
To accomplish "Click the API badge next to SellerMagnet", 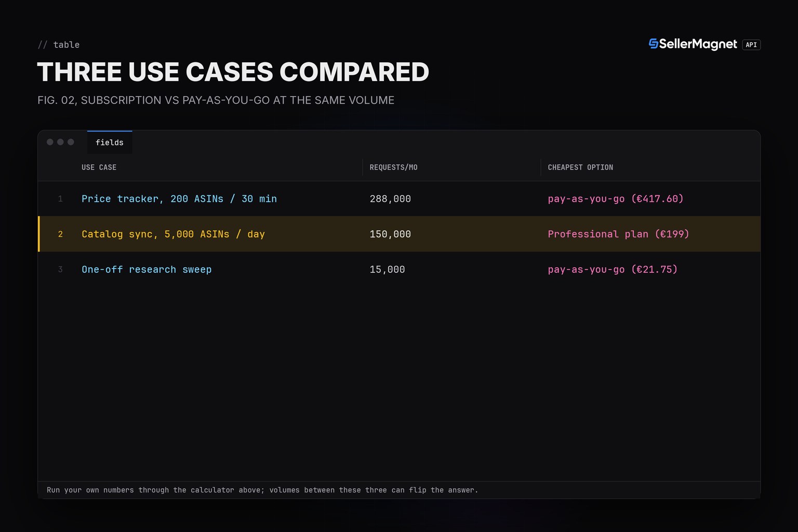I will [x=751, y=45].
